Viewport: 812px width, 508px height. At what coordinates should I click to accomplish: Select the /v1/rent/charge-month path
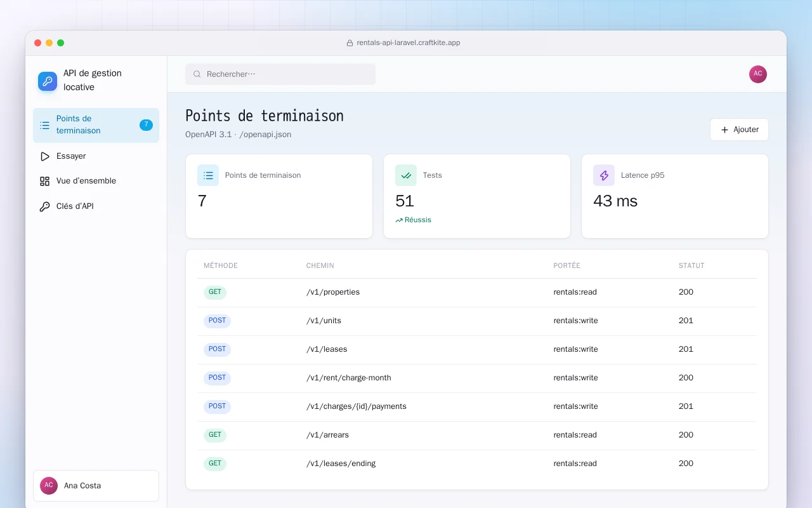click(349, 378)
